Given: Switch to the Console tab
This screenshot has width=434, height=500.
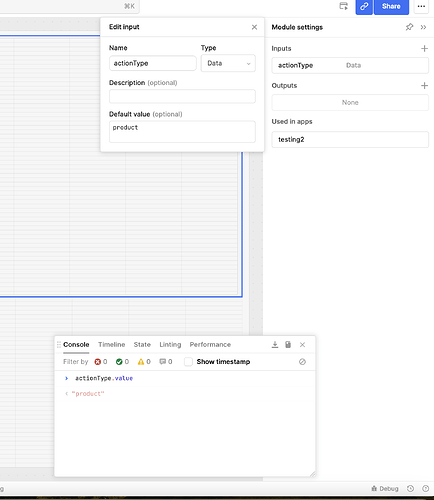Looking at the screenshot, I should 76,344.
